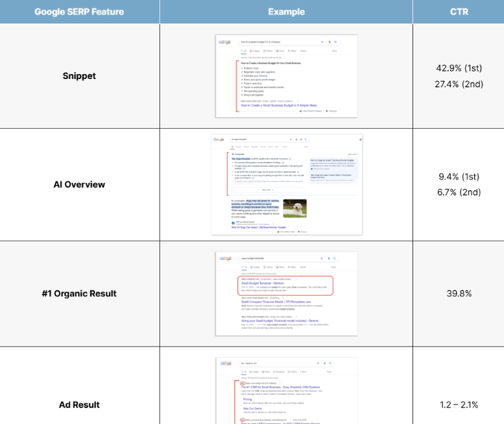
Task: Click the microphone icon in the Snippet example search bar
Action: coord(329,42)
